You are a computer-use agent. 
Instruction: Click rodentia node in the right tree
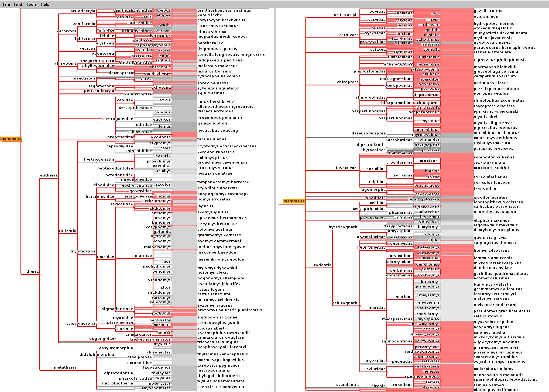click(322, 265)
